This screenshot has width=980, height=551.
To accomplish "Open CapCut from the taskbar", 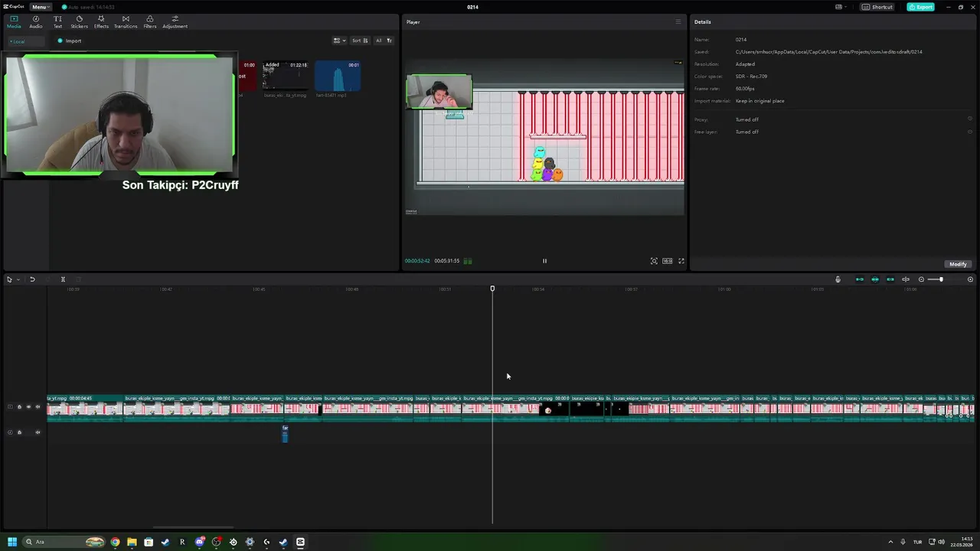I will 300,542.
